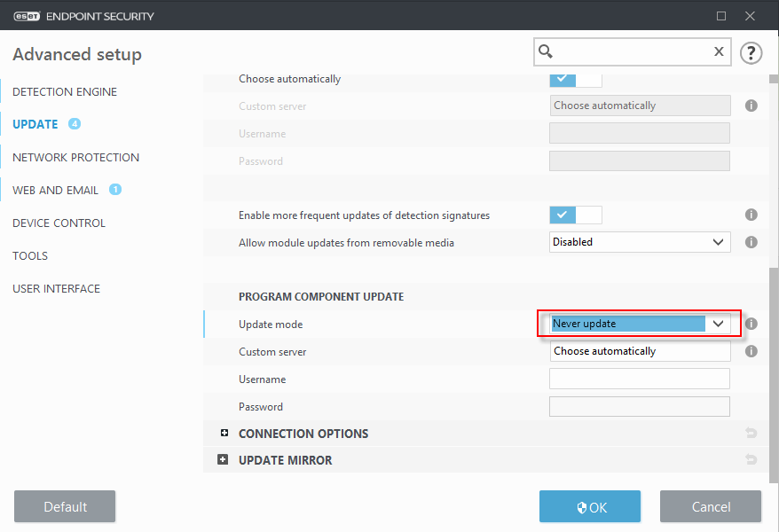Go to WEB AND EMAIL settings
The height and width of the screenshot is (532, 779).
[56, 190]
